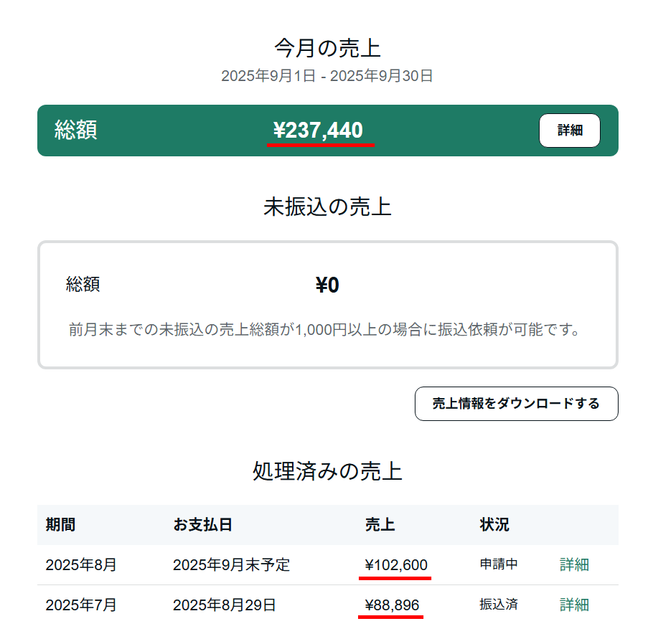The width and height of the screenshot is (653, 644).
Task: Open 詳細 link for 2025年8月 row
Action: tap(574, 564)
